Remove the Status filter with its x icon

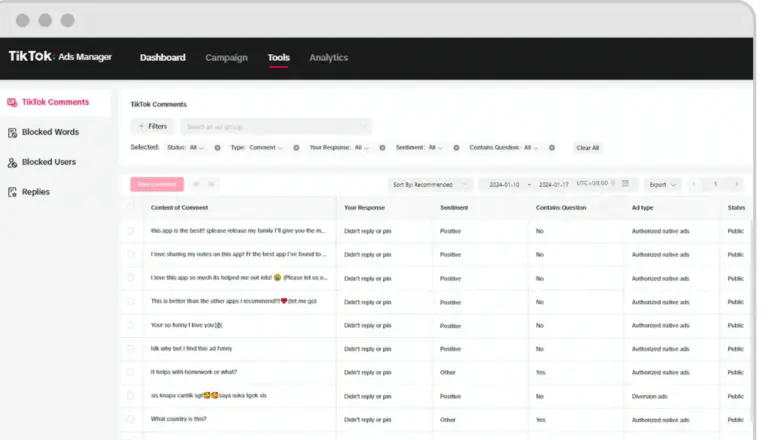coord(217,147)
